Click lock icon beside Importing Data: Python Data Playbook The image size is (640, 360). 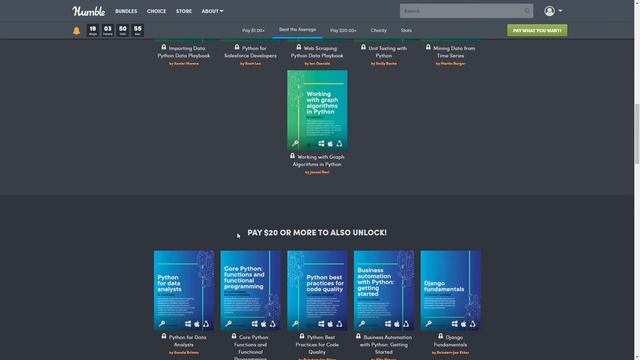click(164, 47)
